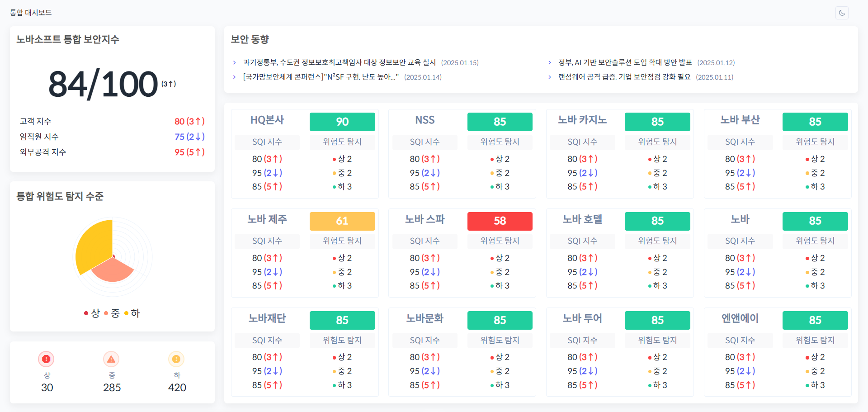Click the yellow 61 score badge for 노바 제주
Screen dimensions: 868x412
342,221
